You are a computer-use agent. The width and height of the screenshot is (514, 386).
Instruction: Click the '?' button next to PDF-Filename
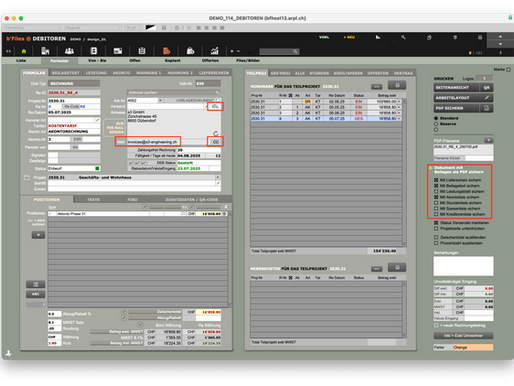click(489, 140)
